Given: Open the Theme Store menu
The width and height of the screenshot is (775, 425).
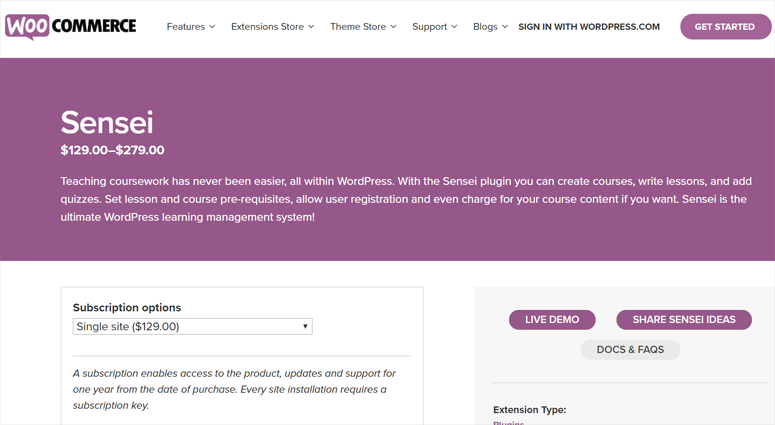Looking at the screenshot, I should (x=357, y=27).
